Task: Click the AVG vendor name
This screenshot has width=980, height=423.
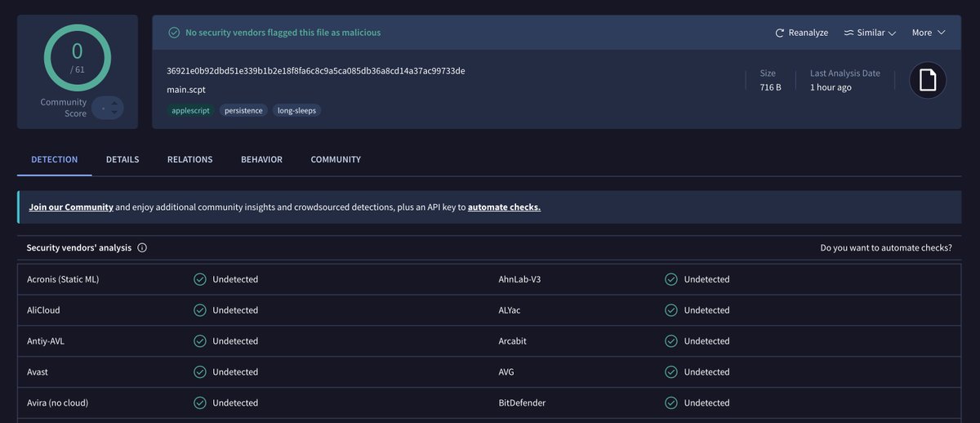Action: [506, 372]
